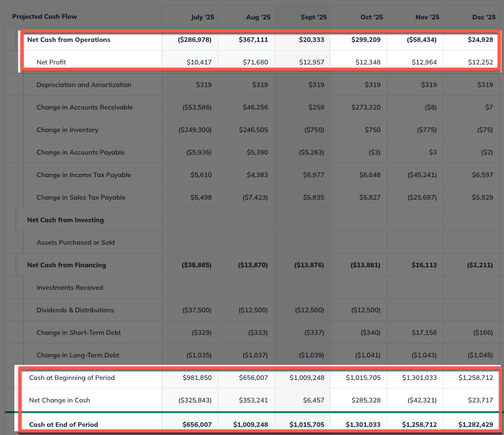Image resolution: width=504 pixels, height=435 pixels.
Task: Click the $656,007 July ending cash value
Action: [197, 424]
